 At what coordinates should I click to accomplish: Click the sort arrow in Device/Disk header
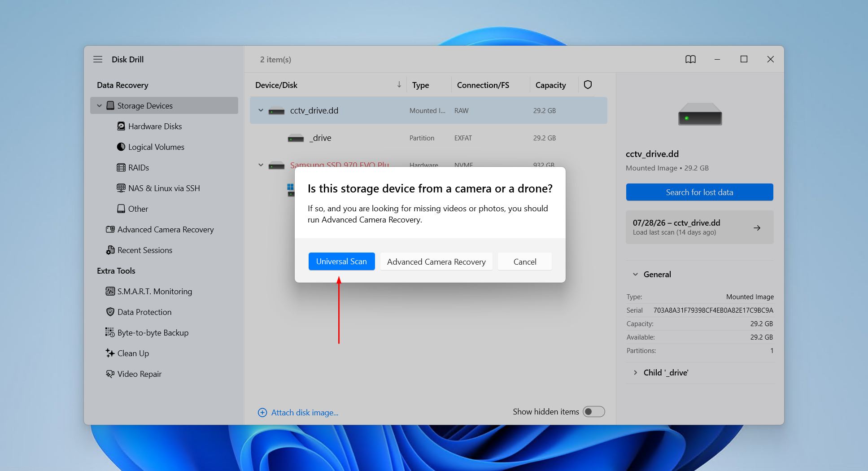tap(399, 85)
